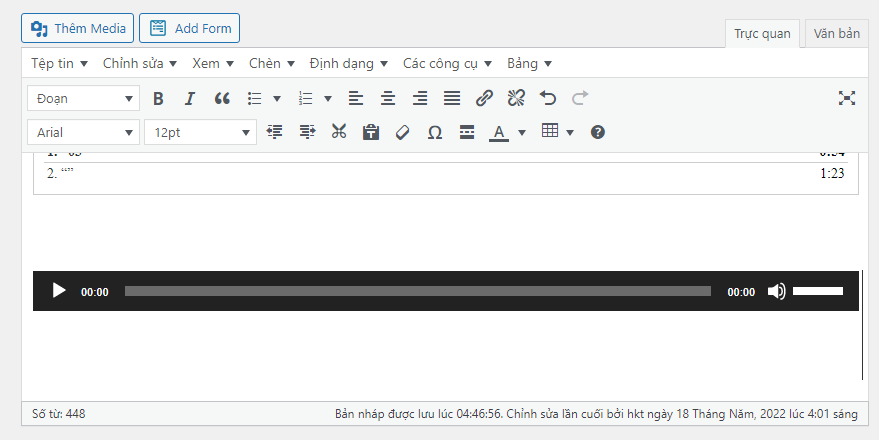Open the Định dạng menu

pyautogui.click(x=348, y=63)
